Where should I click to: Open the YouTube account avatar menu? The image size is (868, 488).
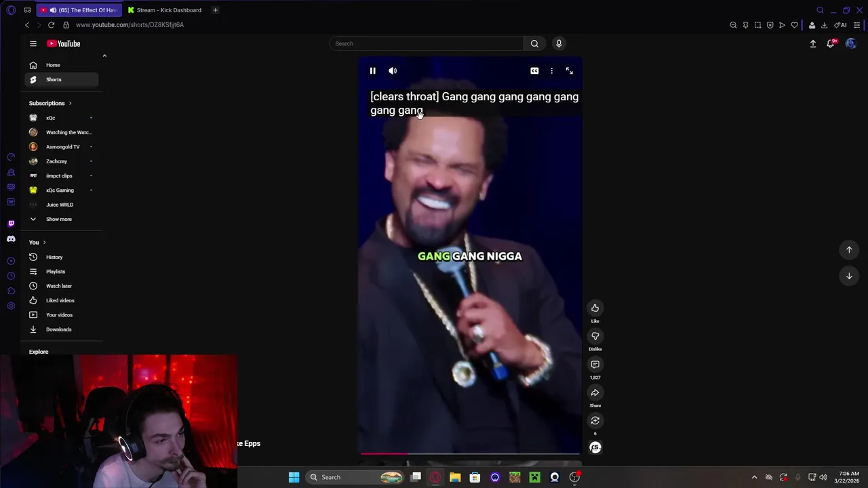click(x=851, y=43)
